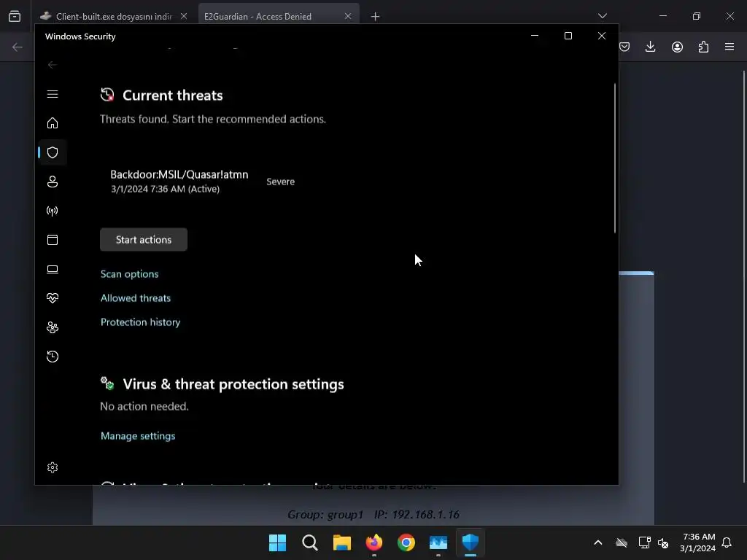Open a new browser tab
747x560 pixels.
click(376, 16)
